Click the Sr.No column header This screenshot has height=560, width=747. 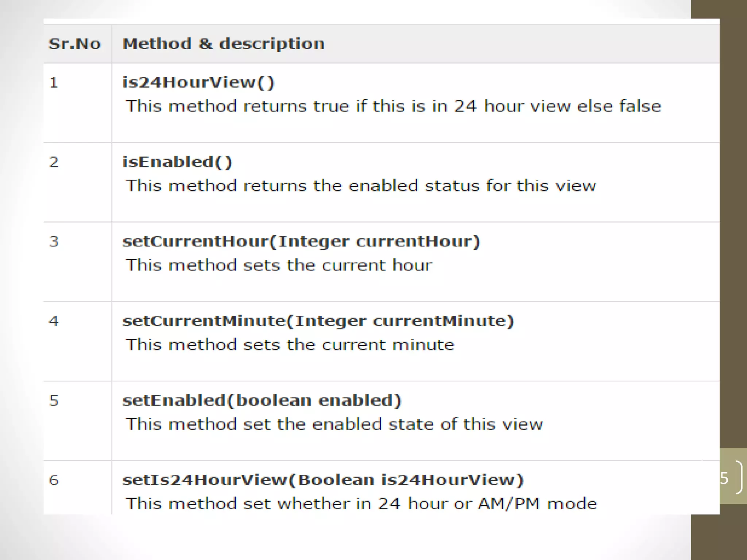point(75,44)
